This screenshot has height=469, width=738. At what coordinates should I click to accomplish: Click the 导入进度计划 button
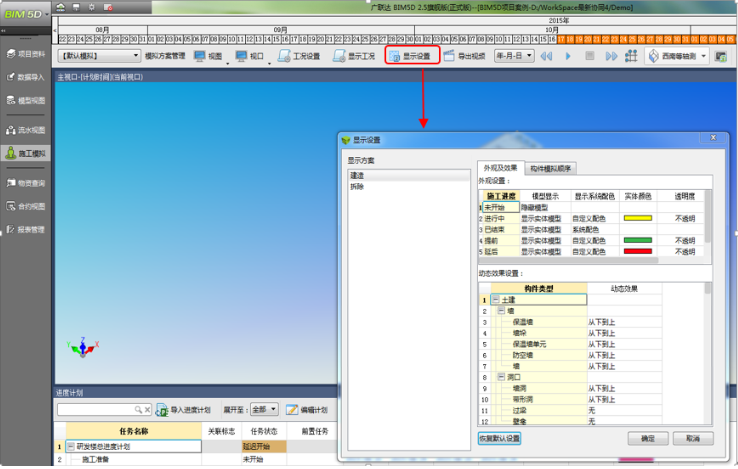coord(183,410)
